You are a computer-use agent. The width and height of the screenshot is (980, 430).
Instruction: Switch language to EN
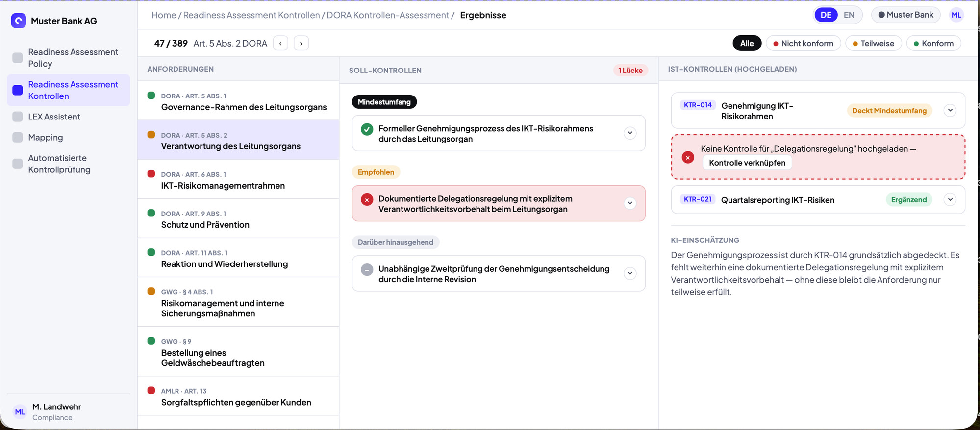[849, 15]
